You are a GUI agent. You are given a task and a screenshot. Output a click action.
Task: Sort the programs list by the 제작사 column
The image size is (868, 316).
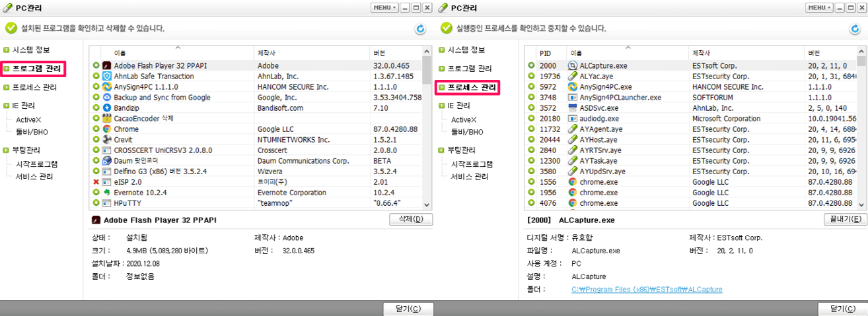click(x=312, y=52)
